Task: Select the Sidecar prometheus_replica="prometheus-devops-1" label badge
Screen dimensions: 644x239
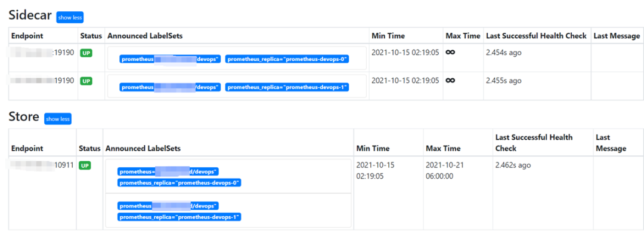Action: 287,87
